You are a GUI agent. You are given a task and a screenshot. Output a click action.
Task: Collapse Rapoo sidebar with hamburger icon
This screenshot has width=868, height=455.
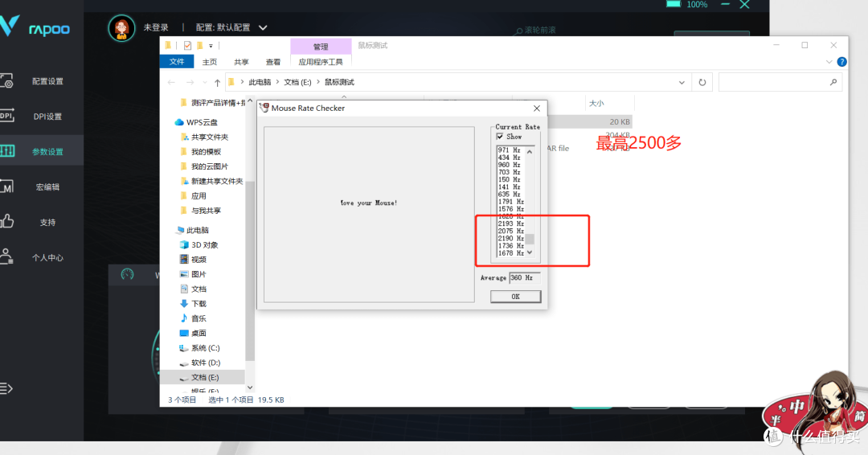click(x=6, y=388)
